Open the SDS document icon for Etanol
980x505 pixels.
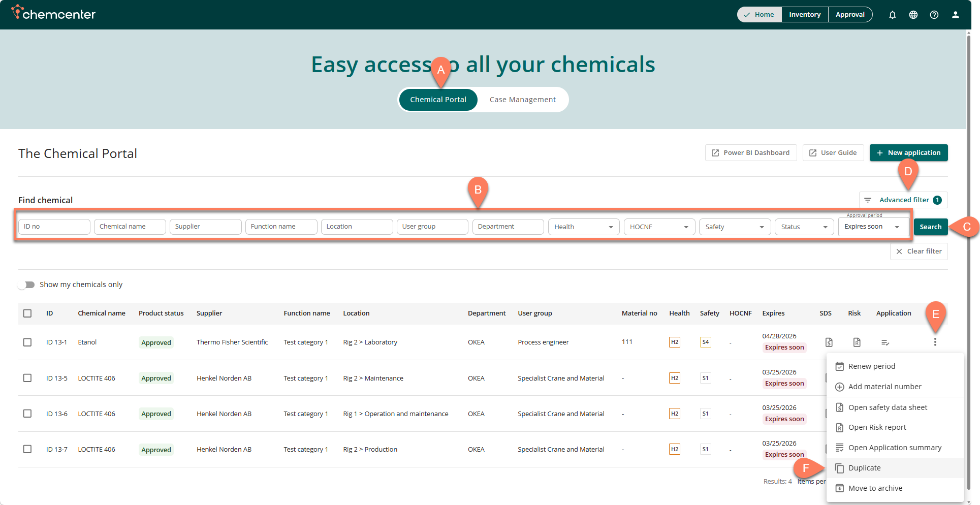[829, 342]
